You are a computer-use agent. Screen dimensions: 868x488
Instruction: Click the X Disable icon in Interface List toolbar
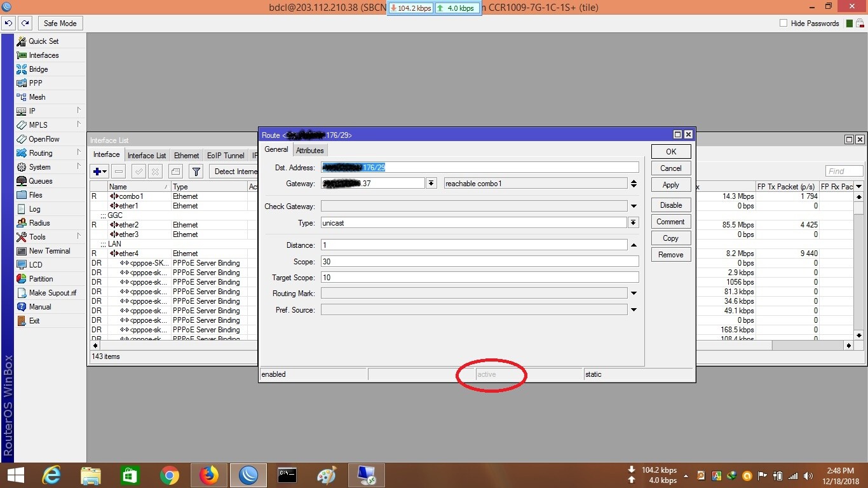[155, 172]
